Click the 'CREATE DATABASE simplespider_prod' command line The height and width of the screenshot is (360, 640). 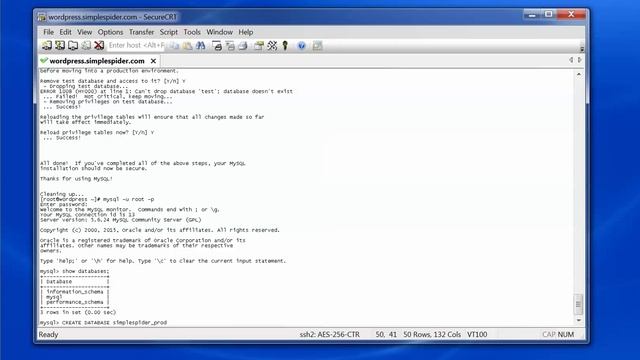103,322
